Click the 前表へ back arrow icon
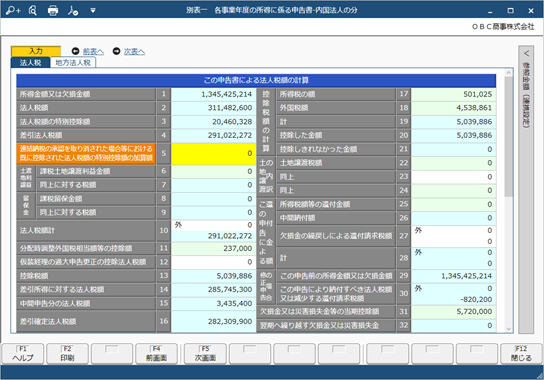This screenshot has width=544, height=380. [75, 51]
